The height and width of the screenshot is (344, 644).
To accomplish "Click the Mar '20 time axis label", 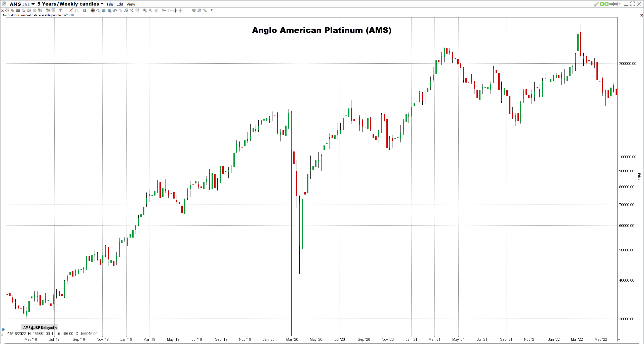I will click(292, 339).
